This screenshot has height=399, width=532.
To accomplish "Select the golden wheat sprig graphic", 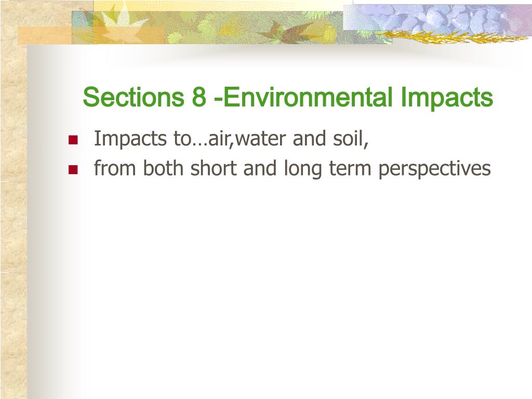I will (x=451, y=37).
